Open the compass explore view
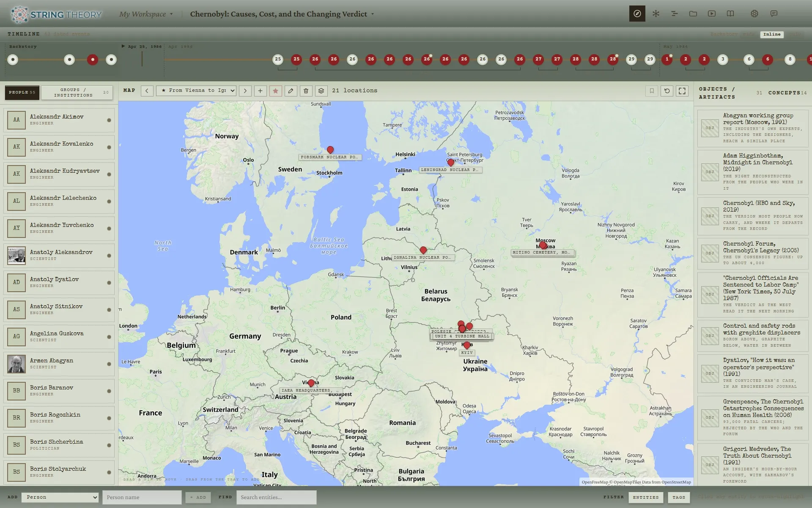812x508 pixels. (637, 14)
